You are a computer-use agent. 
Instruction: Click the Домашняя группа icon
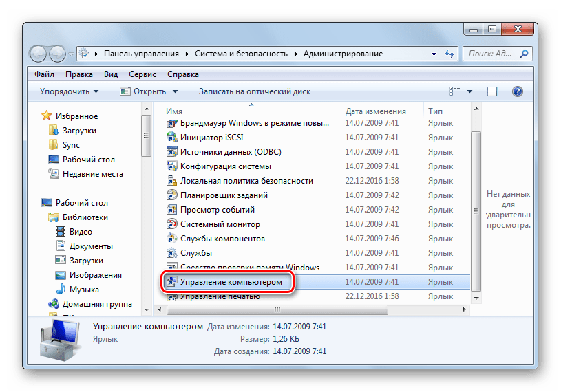[53, 304]
